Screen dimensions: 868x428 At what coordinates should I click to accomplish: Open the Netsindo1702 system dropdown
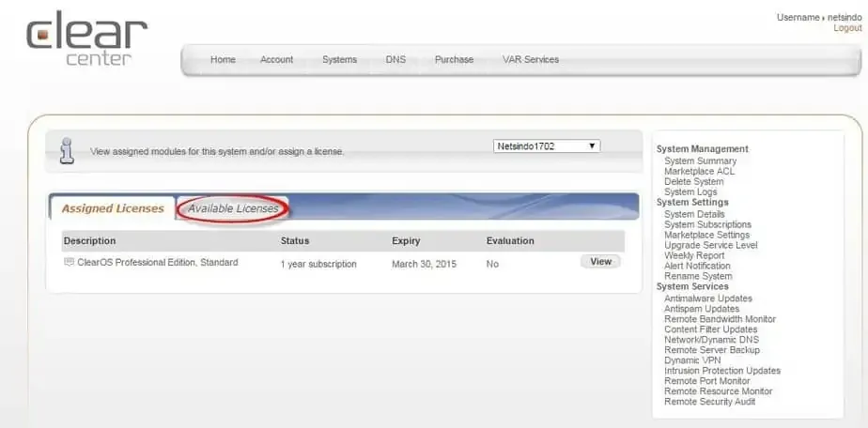[x=546, y=146]
